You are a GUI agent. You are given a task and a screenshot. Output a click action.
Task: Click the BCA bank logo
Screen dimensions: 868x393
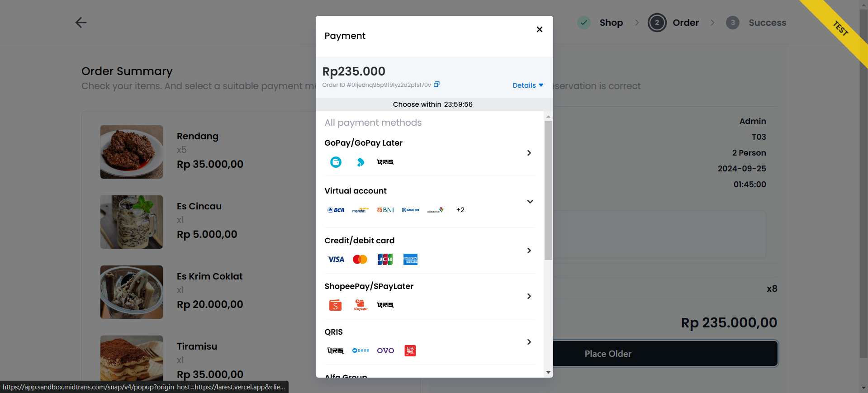[336, 210]
